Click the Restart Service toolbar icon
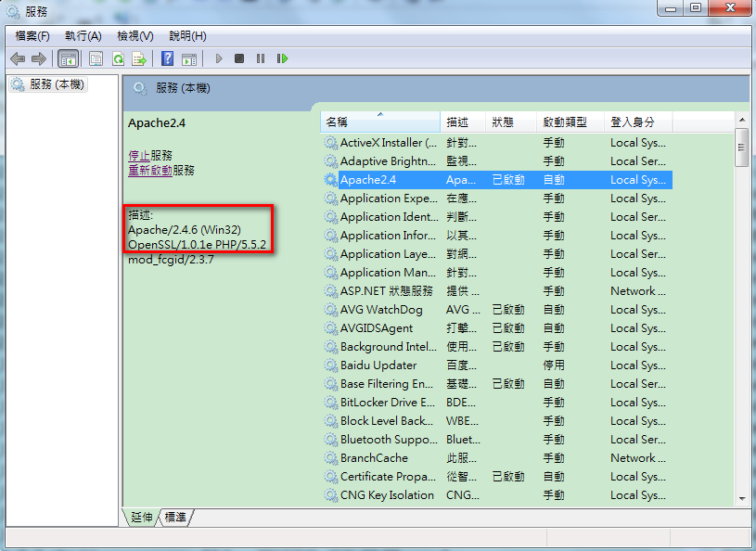Image resolution: width=756 pixels, height=551 pixels. [282, 58]
